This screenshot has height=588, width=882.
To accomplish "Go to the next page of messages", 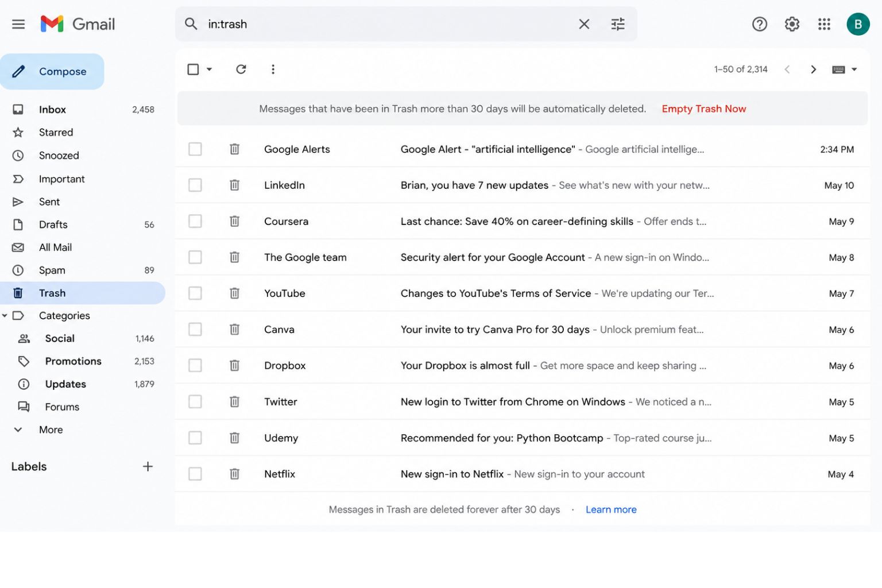I will pos(813,69).
